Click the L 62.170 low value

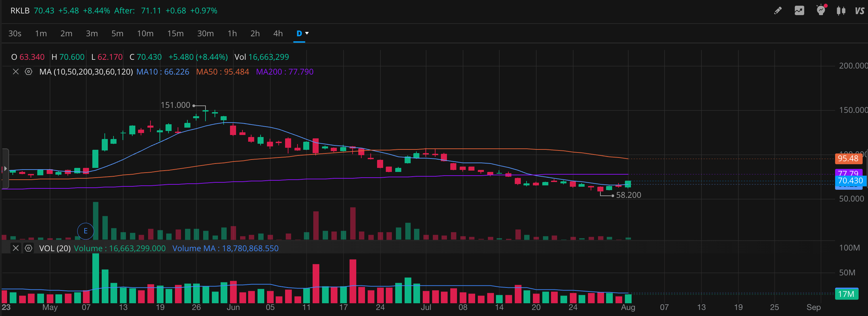(x=107, y=57)
